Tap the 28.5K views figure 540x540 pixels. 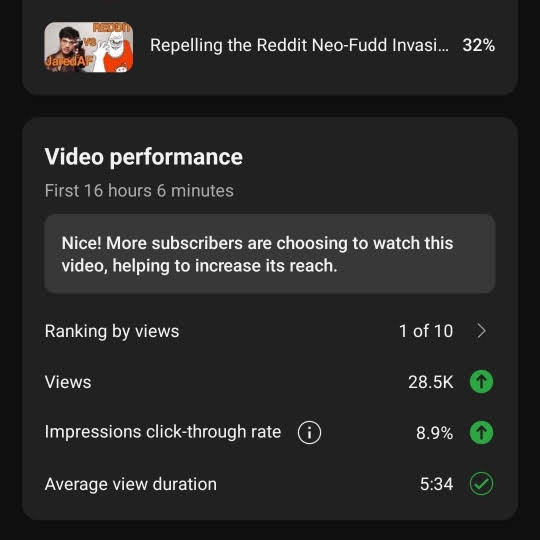click(x=431, y=382)
